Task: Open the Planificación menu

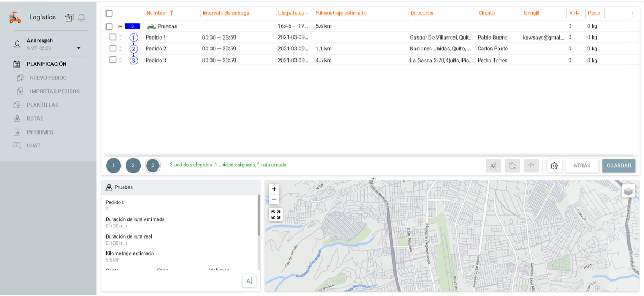Action: click(47, 64)
